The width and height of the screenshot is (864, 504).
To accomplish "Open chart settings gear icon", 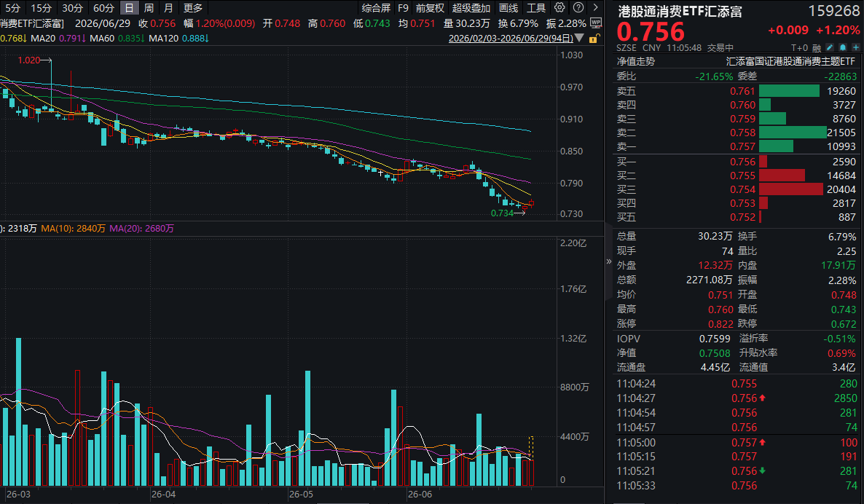I will pyautogui.click(x=559, y=8).
